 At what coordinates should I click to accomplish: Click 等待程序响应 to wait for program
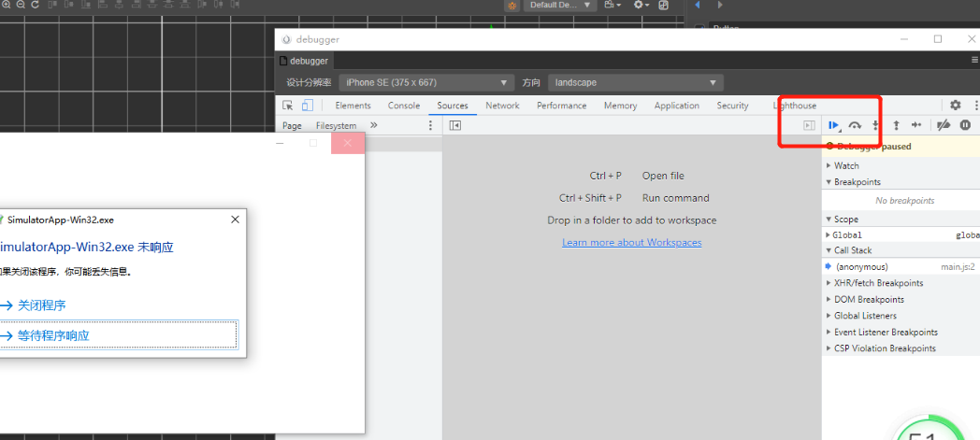pyautogui.click(x=118, y=335)
